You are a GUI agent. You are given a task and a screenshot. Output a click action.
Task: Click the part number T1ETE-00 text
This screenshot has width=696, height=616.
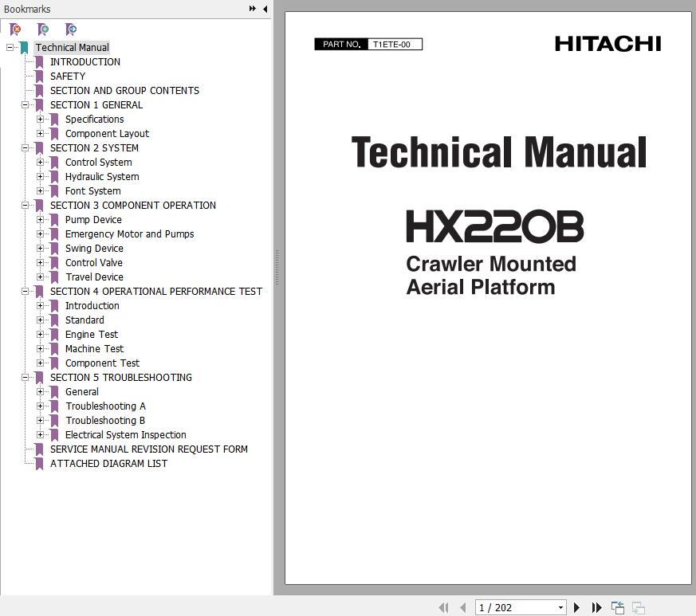pos(391,45)
